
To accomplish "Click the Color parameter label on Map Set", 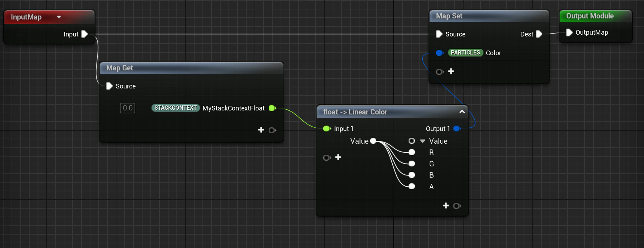I will [494, 53].
